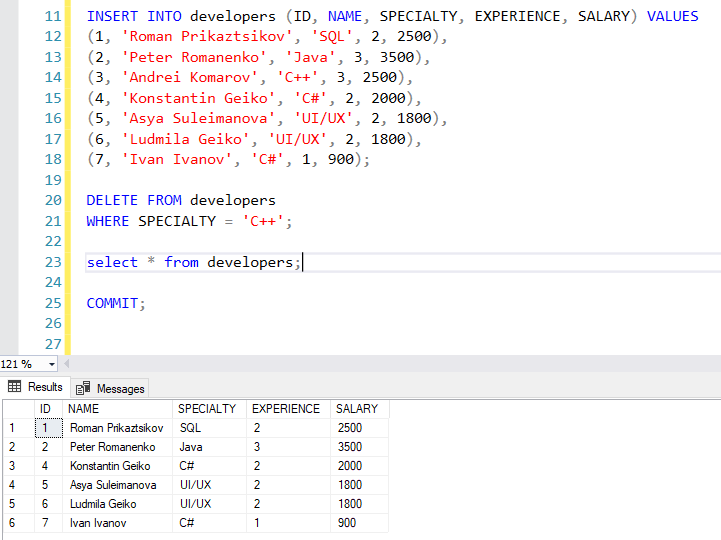Select the ID column header

(x=45, y=409)
